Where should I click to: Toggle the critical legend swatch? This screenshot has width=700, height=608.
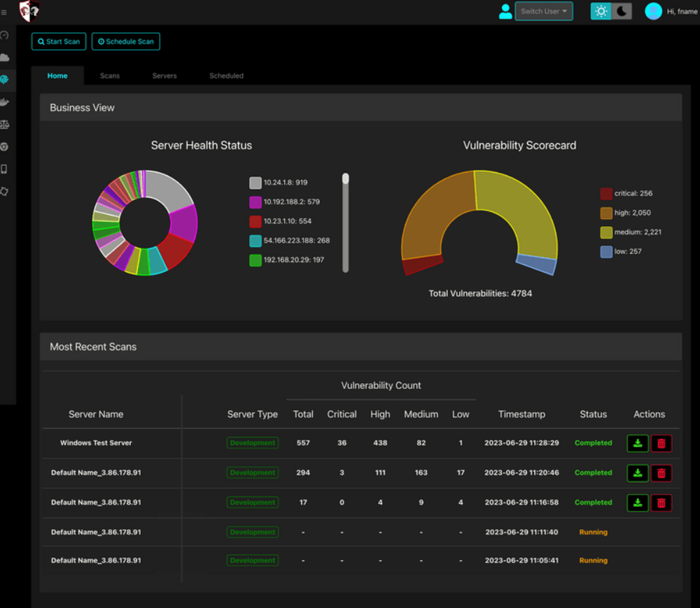tap(606, 194)
